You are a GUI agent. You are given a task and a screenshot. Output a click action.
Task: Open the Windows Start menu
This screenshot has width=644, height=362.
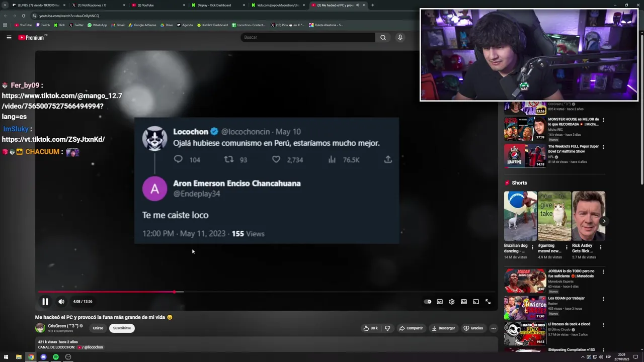(6, 357)
